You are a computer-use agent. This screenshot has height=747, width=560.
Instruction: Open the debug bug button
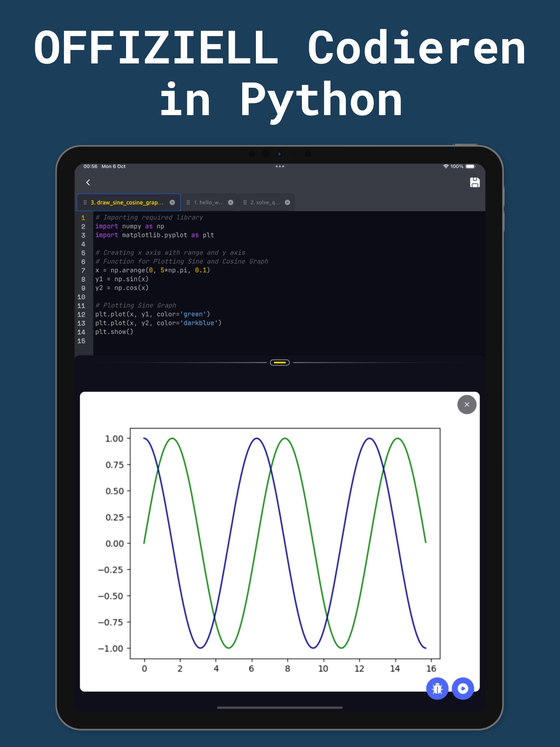[x=437, y=688]
